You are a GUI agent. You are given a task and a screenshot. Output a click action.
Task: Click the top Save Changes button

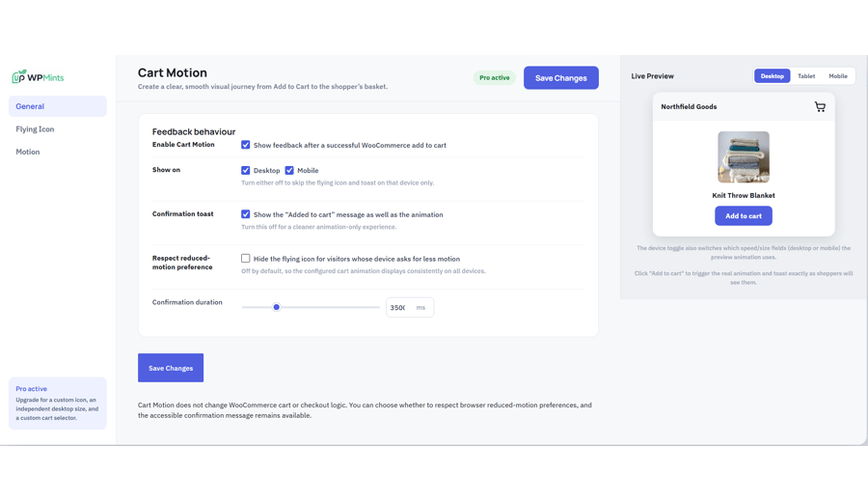(560, 78)
